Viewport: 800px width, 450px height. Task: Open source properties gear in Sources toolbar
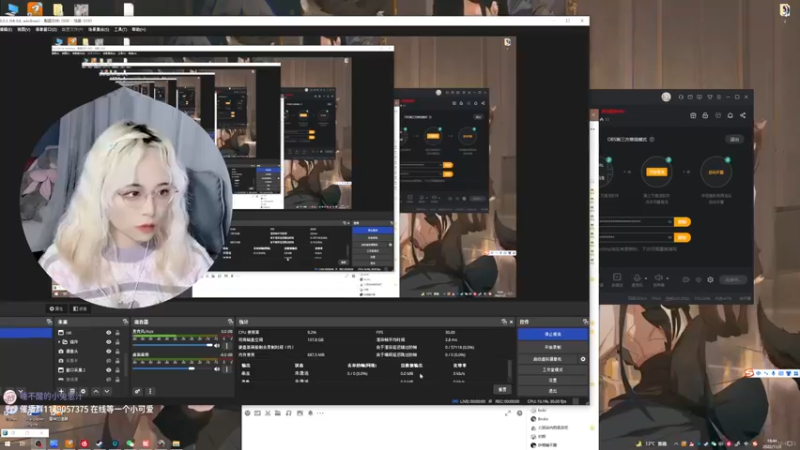83,391
